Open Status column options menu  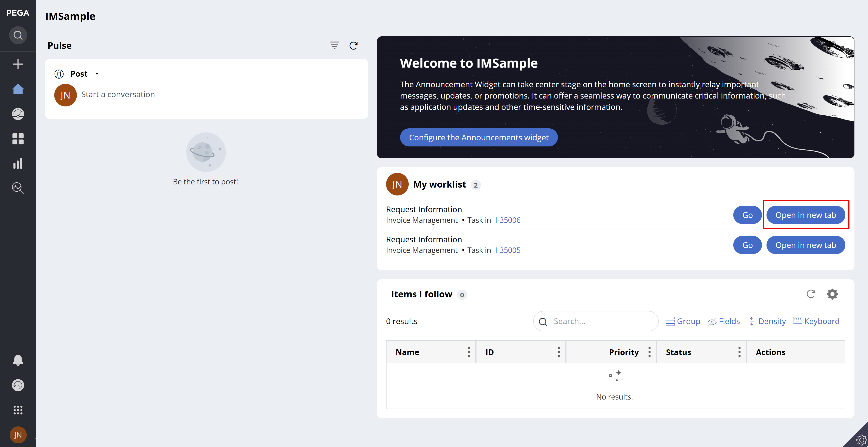click(740, 352)
